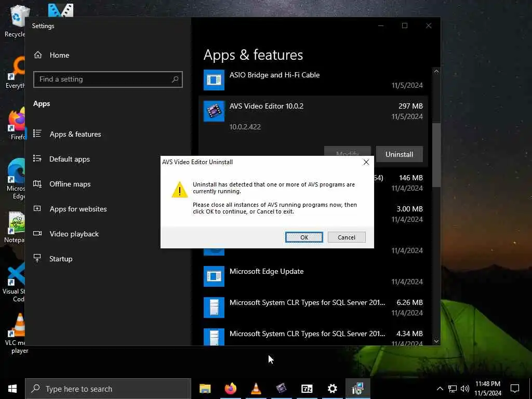Select the VLC media player desktop shortcut
Image resolution: width=532 pixels, height=399 pixels.
click(x=15, y=334)
